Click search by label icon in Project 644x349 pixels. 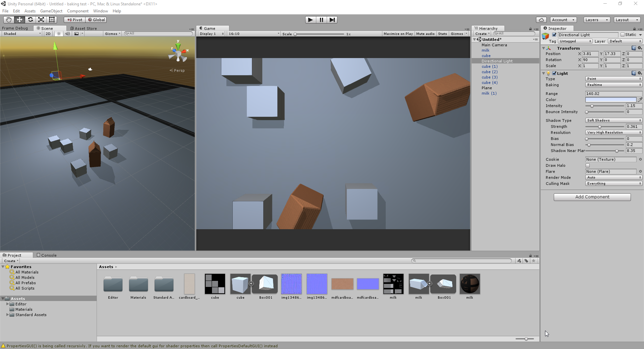point(526,261)
